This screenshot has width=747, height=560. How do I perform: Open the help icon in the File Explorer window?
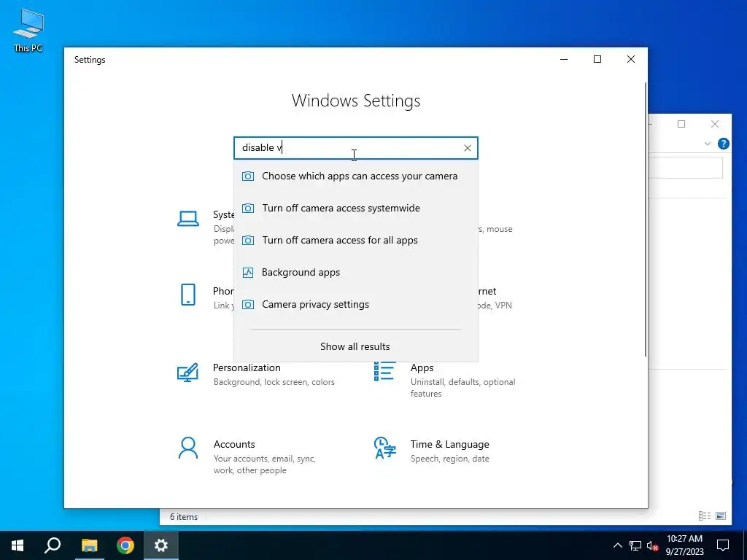(723, 144)
